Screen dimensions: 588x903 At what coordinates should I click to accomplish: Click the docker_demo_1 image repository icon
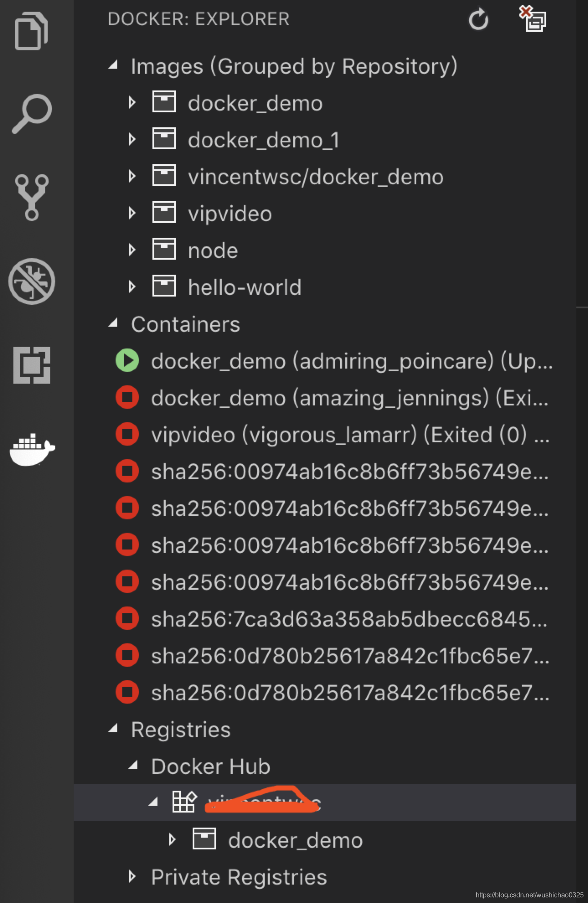(164, 139)
